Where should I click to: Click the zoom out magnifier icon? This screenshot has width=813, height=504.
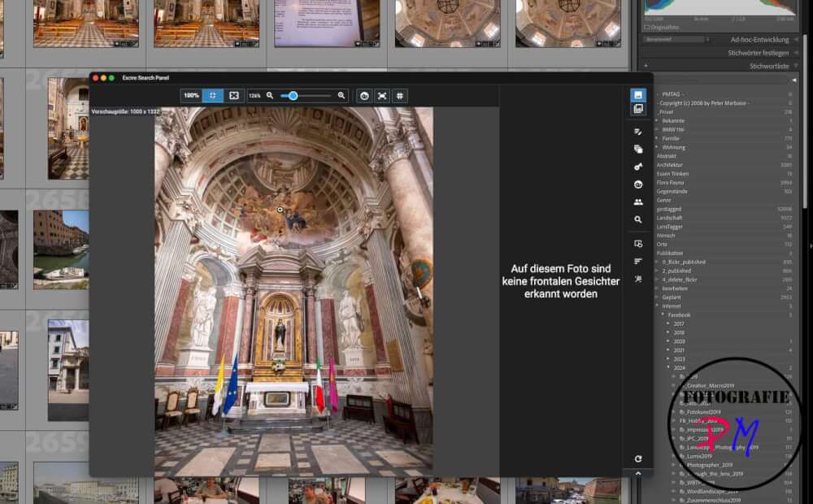click(x=270, y=95)
